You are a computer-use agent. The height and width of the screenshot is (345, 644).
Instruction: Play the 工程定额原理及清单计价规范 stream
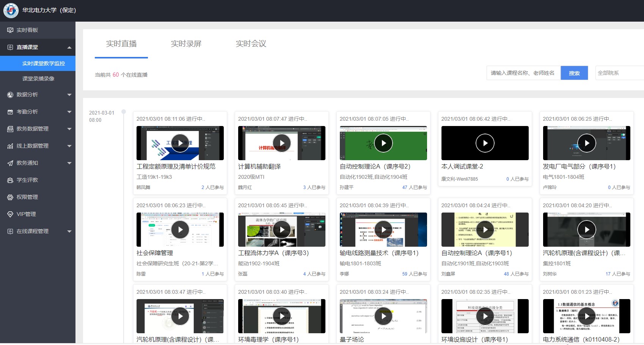coord(180,143)
